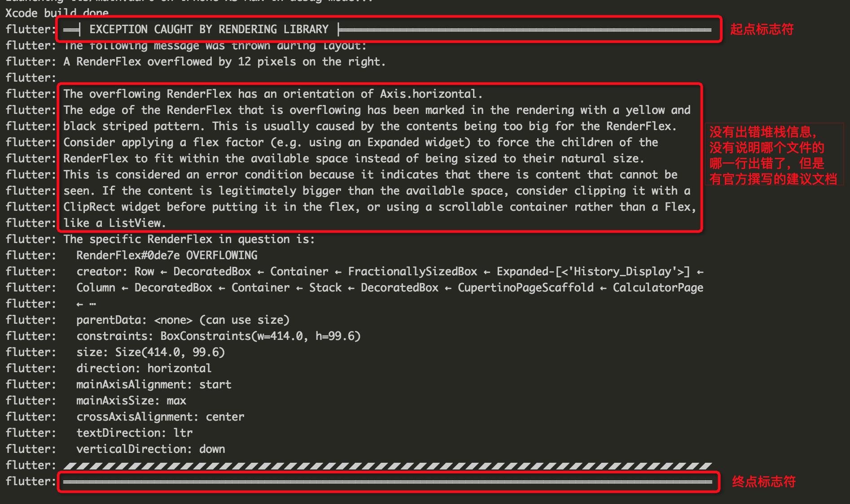Click the EXCEPTION CAUGHT BY RENDERING LIBRARY header
The width and height of the screenshot is (850, 504).
point(209,30)
